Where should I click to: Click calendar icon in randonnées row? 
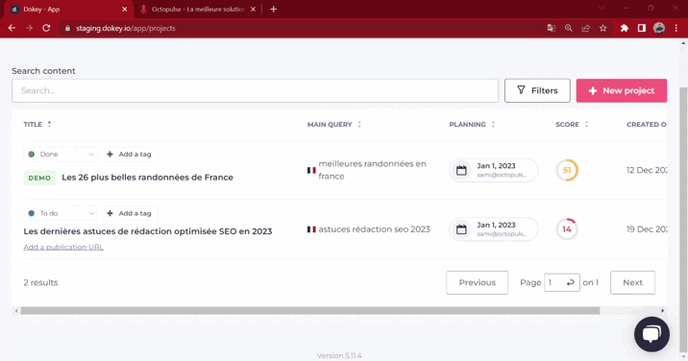pyautogui.click(x=461, y=170)
